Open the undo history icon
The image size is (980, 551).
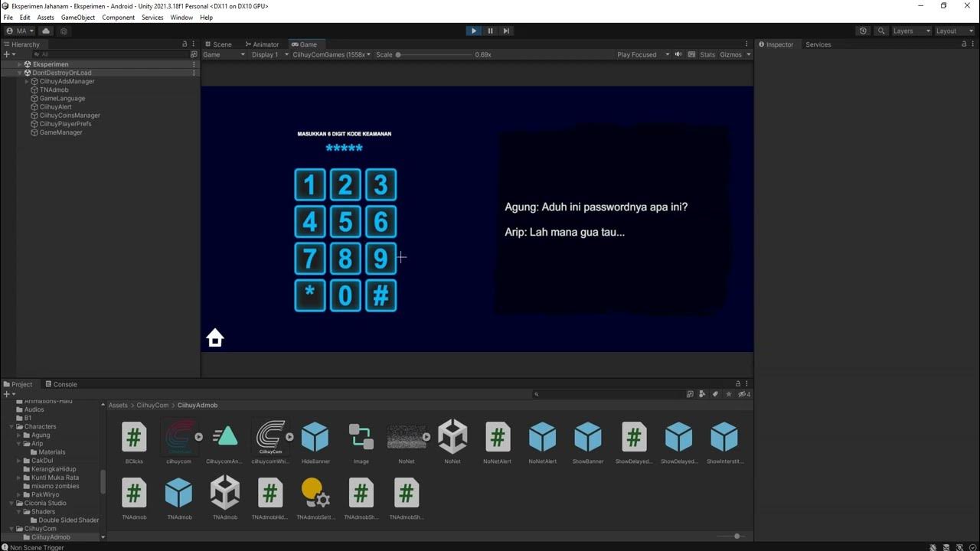click(x=863, y=31)
